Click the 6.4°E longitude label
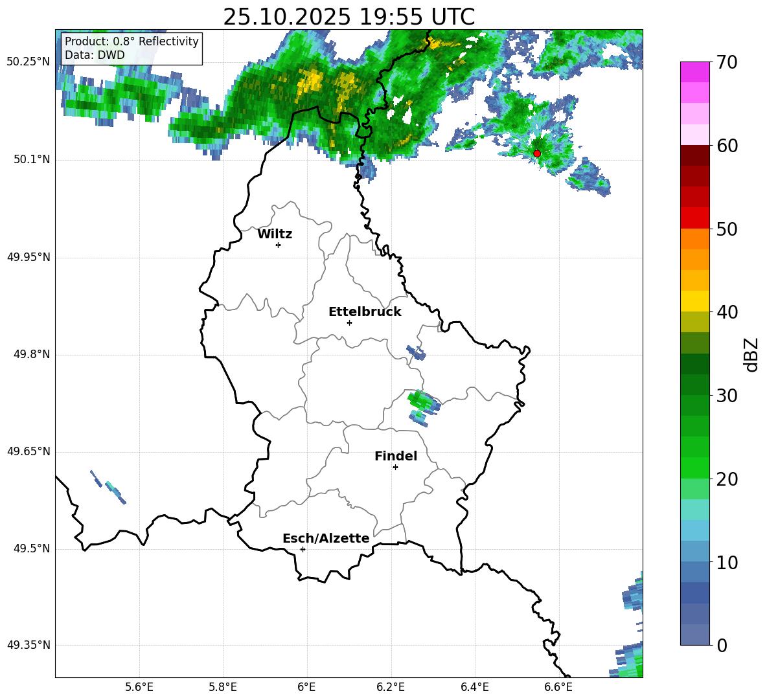The height and width of the screenshot is (700, 767). pyautogui.click(x=474, y=687)
